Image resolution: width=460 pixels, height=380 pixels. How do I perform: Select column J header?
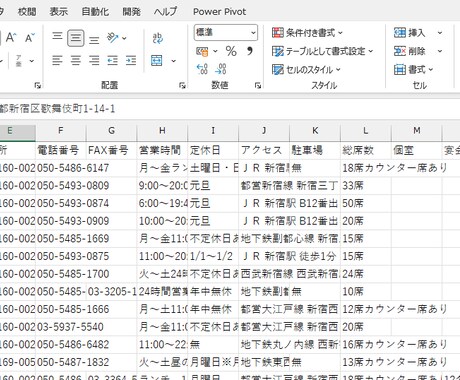click(x=264, y=131)
